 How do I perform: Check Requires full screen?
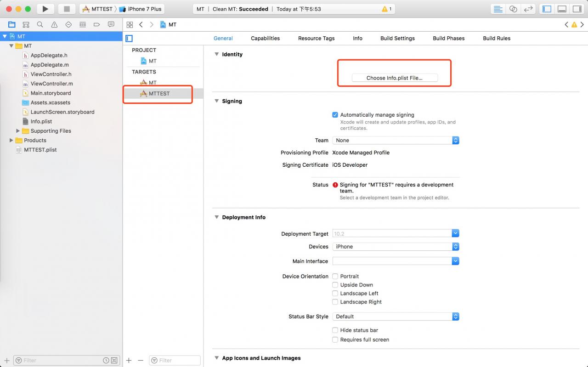click(335, 340)
